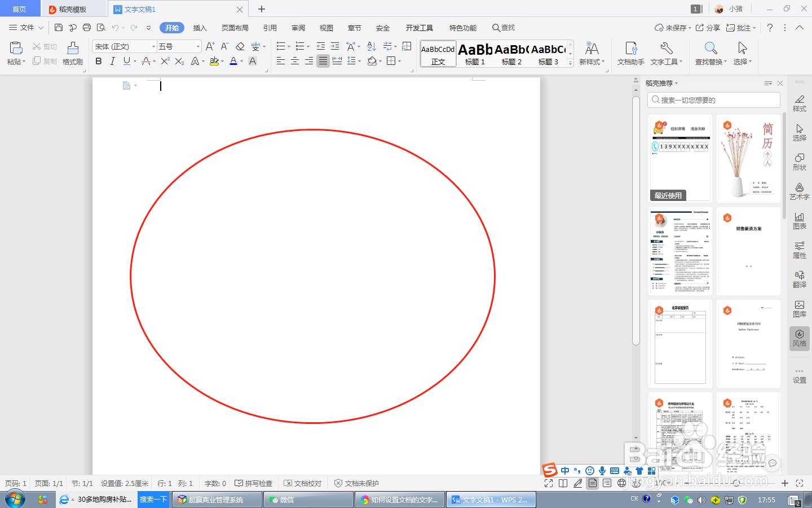The image size is (812, 508).
Task: Select the Format Painter brush tool
Action: [x=73, y=49]
